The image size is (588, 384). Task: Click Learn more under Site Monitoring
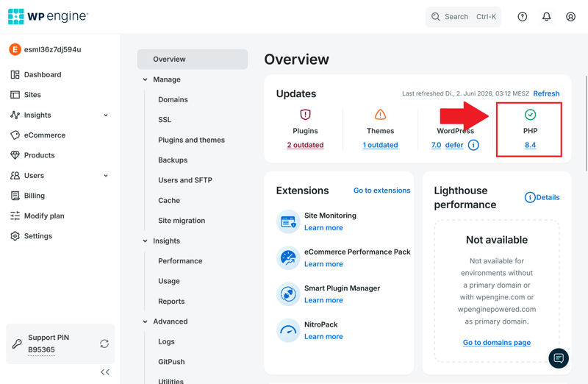[x=323, y=228]
